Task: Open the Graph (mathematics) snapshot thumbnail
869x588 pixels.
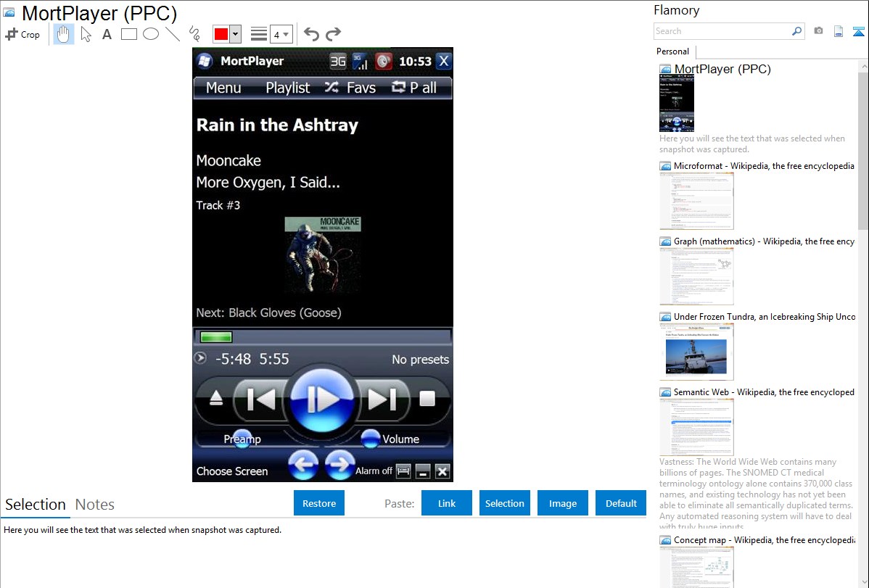Action: pos(696,276)
